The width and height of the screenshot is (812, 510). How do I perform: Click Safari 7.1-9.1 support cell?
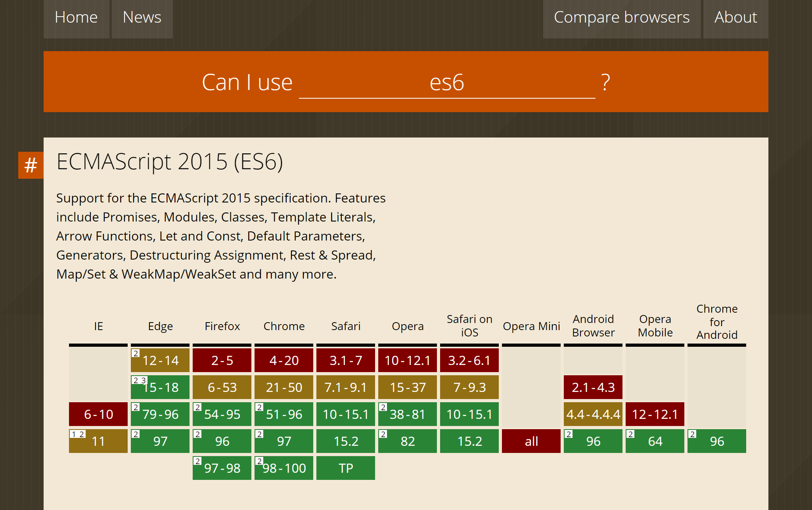click(346, 387)
